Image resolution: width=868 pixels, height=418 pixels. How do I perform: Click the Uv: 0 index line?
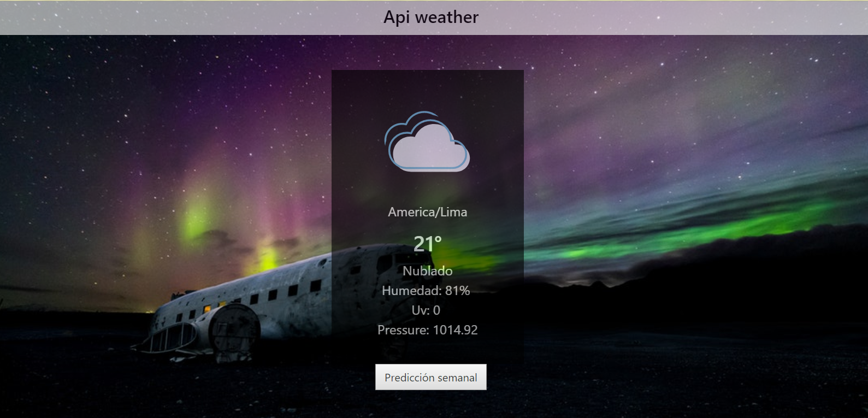click(426, 310)
